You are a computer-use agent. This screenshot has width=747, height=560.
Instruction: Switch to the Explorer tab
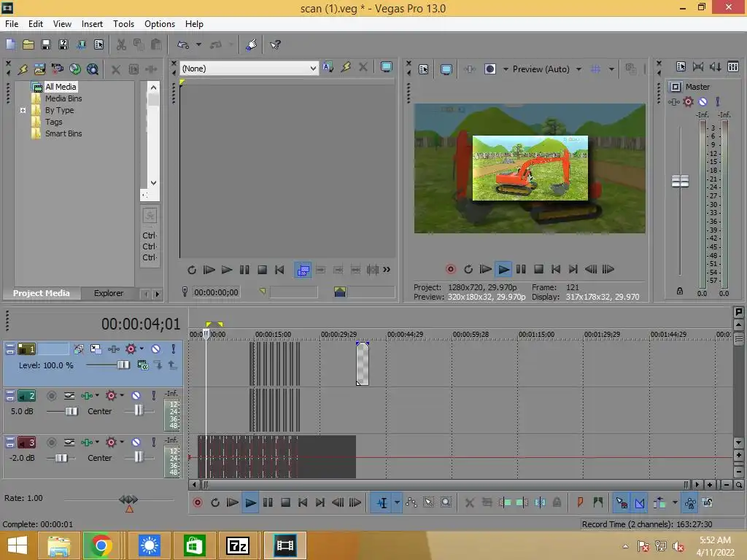pos(109,293)
